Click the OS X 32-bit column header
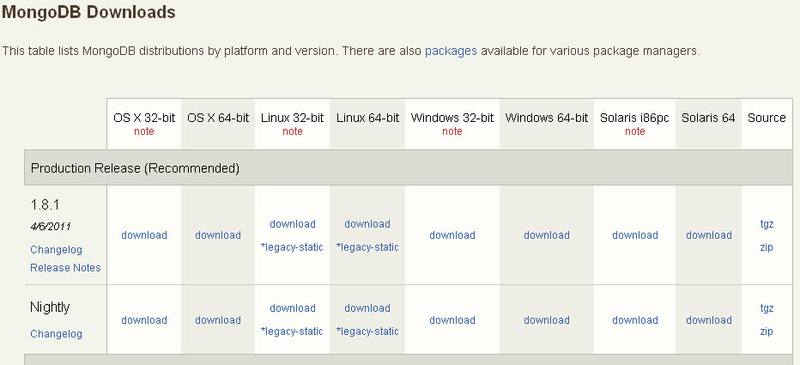This screenshot has width=800, height=365. tap(144, 118)
